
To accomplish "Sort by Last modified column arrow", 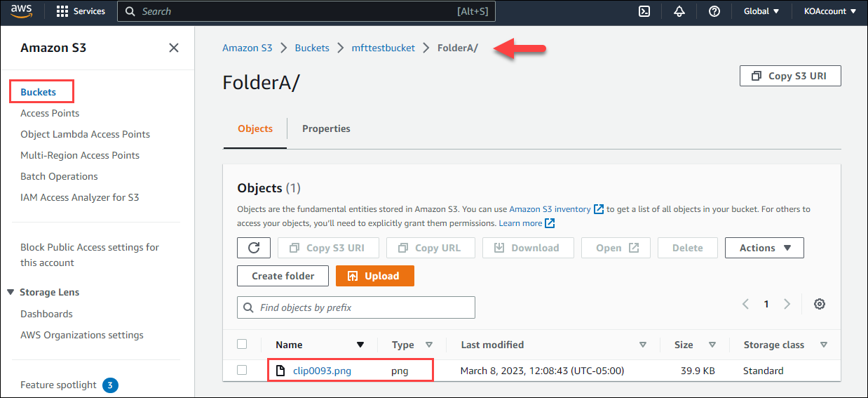I will pos(643,345).
